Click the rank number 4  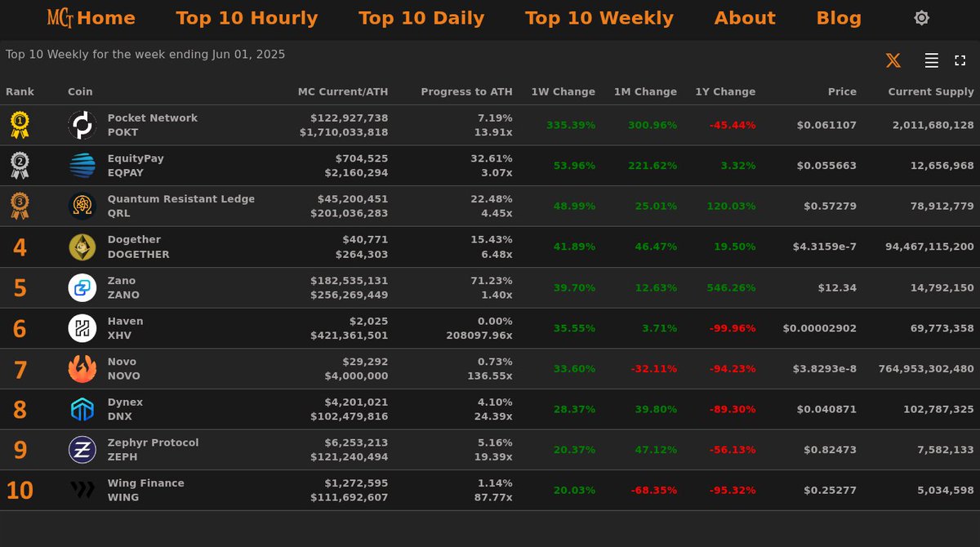20,247
